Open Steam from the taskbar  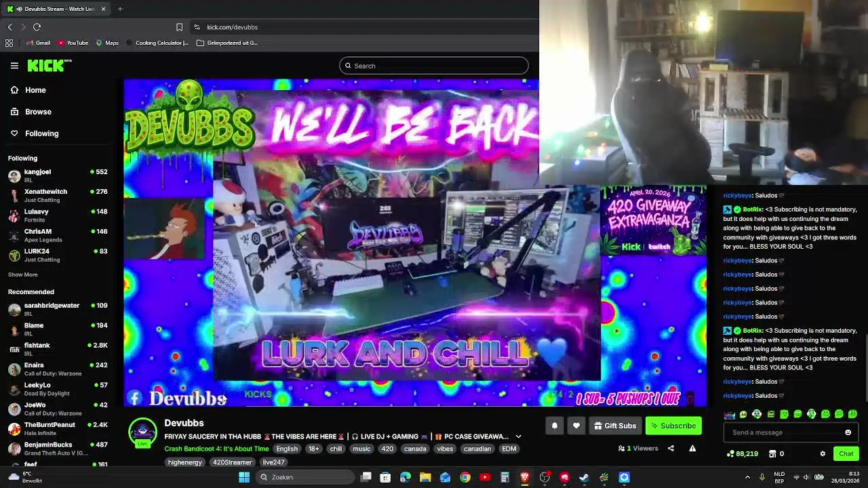pos(584,477)
